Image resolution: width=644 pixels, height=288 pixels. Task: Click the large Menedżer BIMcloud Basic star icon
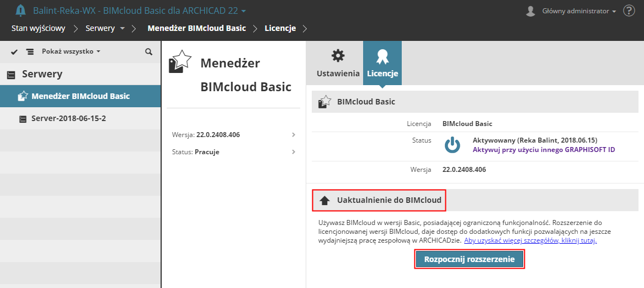[x=180, y=62]
